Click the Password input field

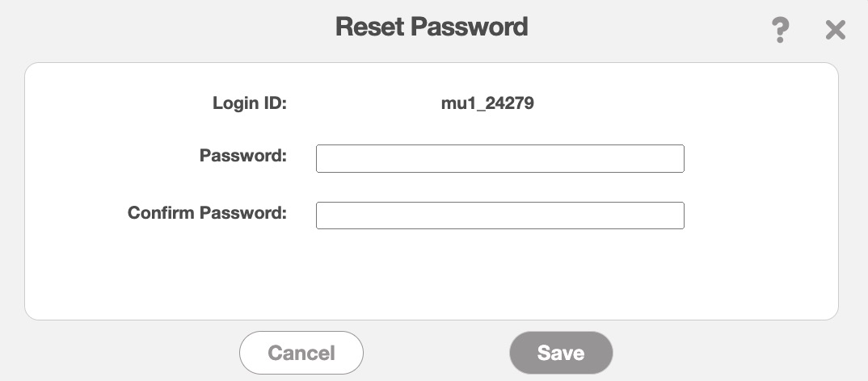(x=499, y=159)
